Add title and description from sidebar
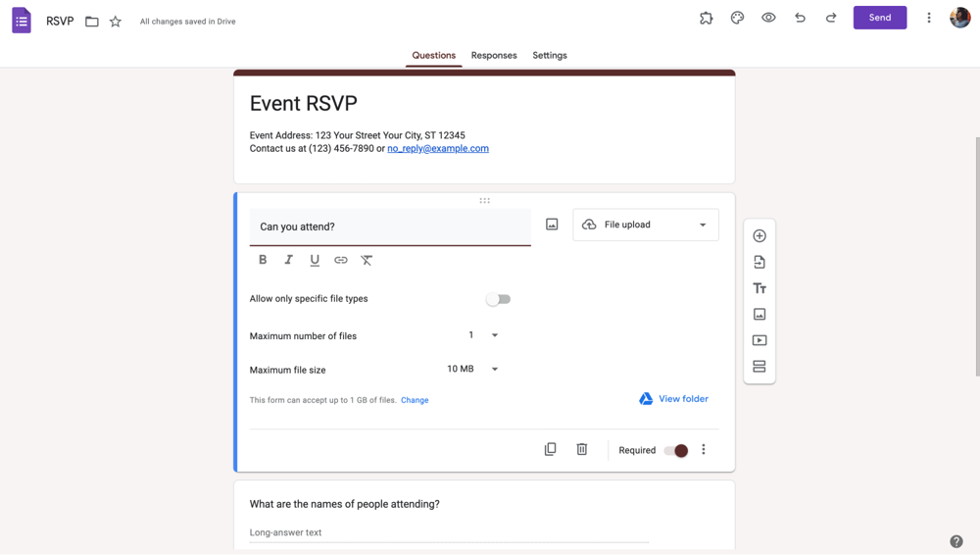Image resolution: width=980 pixels, height=555 pixels. (x=759, y=288)
